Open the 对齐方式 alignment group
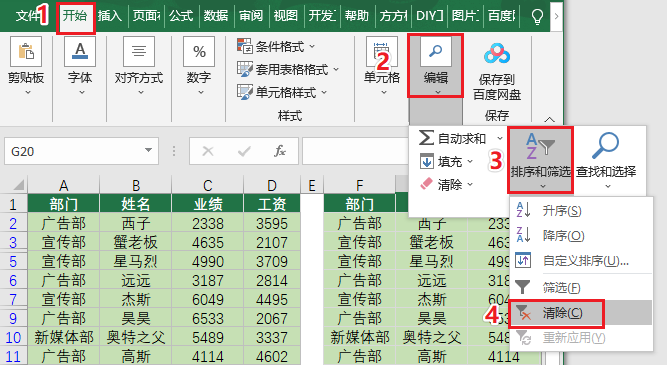667x365 pixels. click(139, 66)
